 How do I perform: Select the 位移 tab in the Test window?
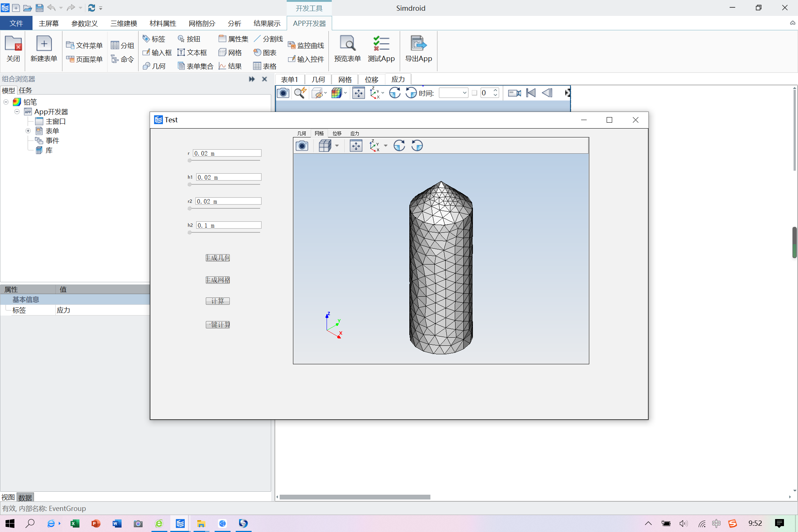pos(337,133)
